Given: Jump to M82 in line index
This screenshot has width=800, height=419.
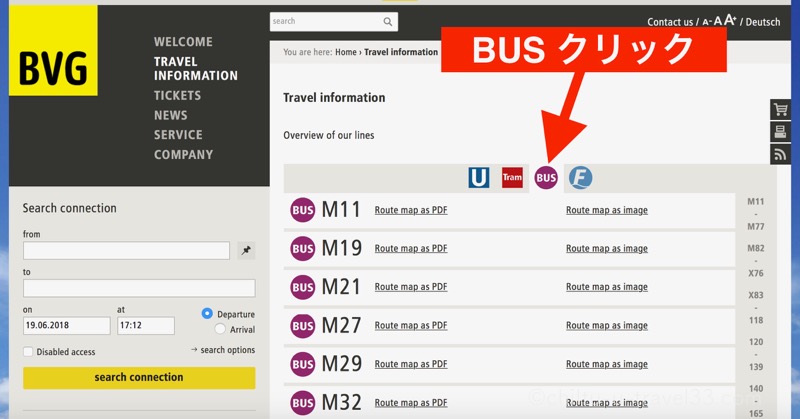Looking at the screenshot, I should (756, 249).
